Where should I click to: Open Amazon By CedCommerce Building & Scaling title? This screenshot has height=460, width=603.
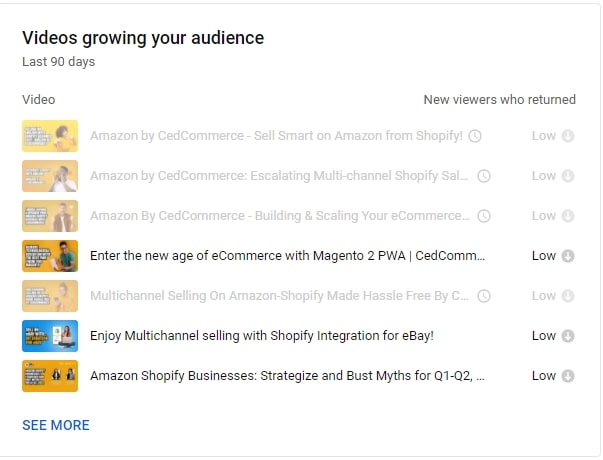[x=280, y=216]
